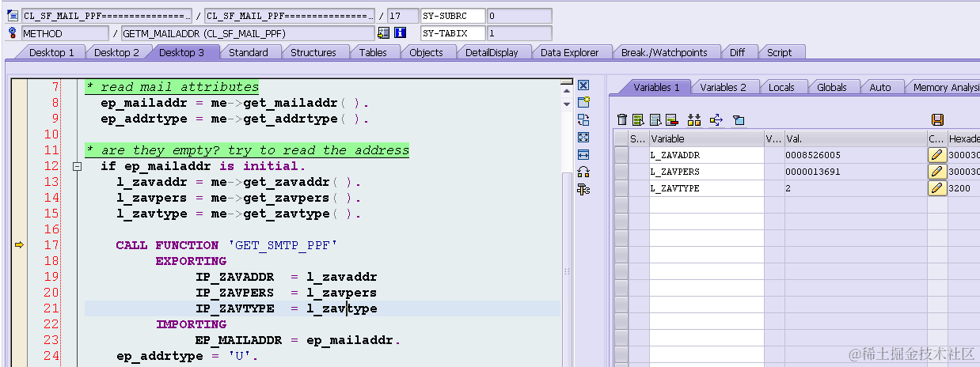Click the replace tool icon beside the editor
The width and height of the screenshot is (980, 367).
click(x=583, y=120)
